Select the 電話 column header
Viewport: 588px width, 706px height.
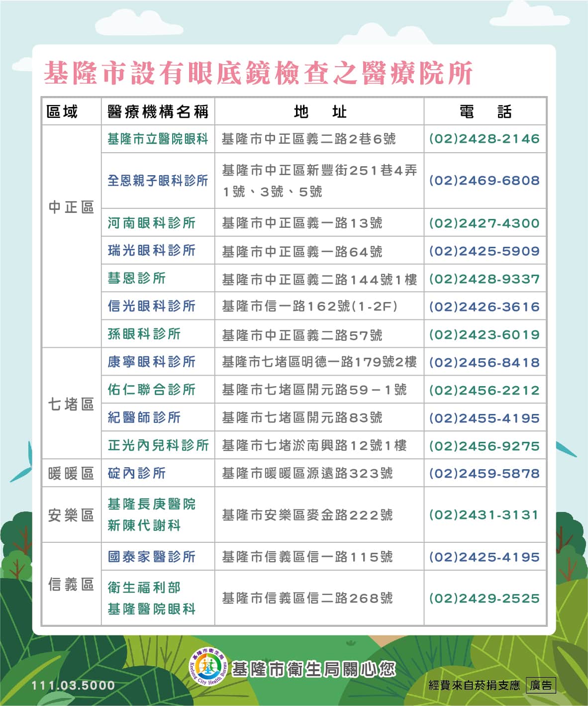pos(485,111)
